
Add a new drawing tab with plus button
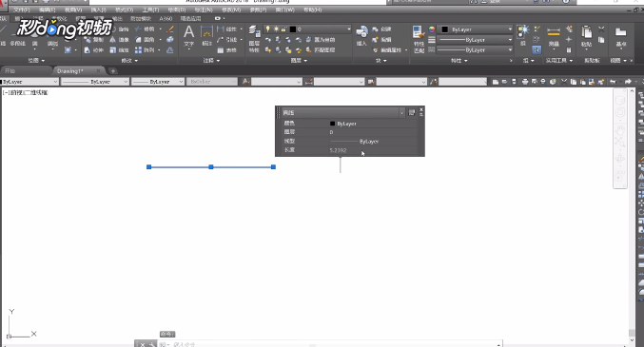pos(112,71)
